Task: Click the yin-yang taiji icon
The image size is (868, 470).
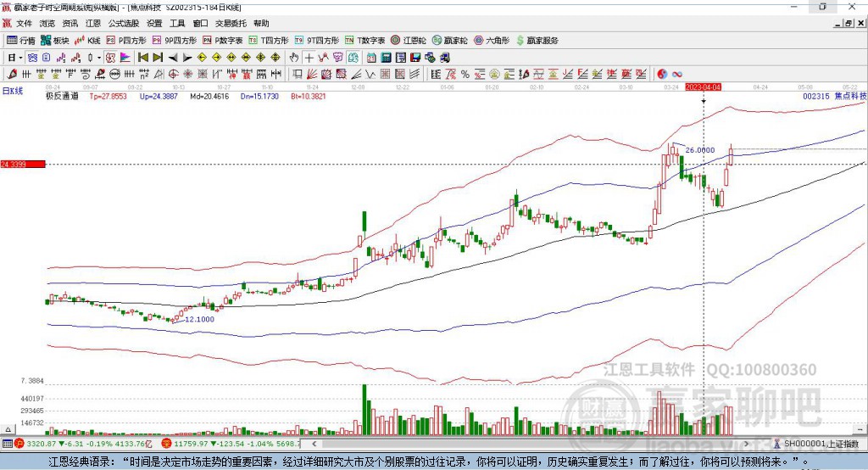Action: 662,75
